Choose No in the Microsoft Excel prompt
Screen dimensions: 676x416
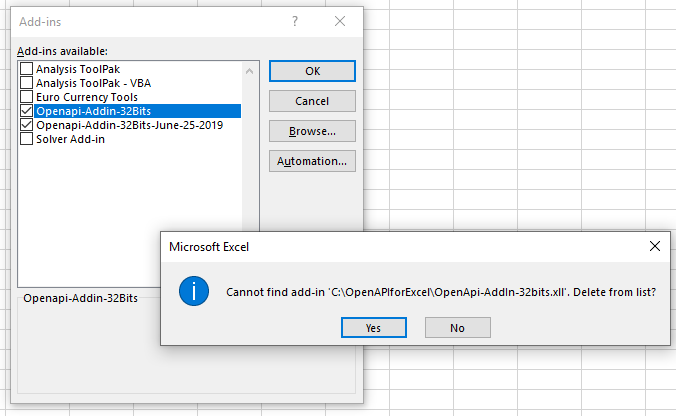click(457, 328)
